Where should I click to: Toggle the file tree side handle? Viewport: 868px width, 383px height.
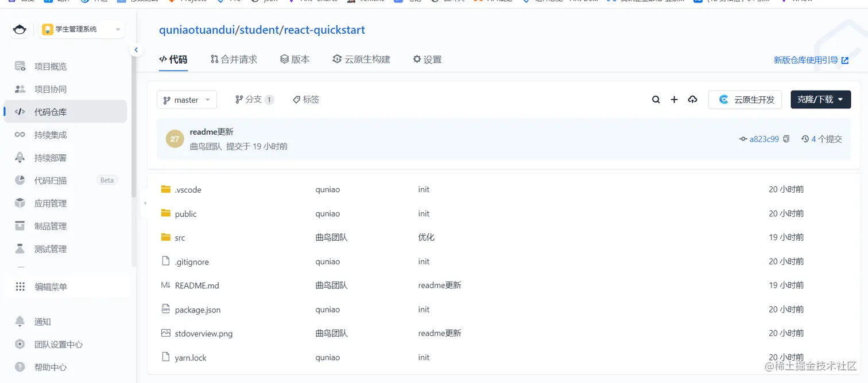click(x=145, y=203)
